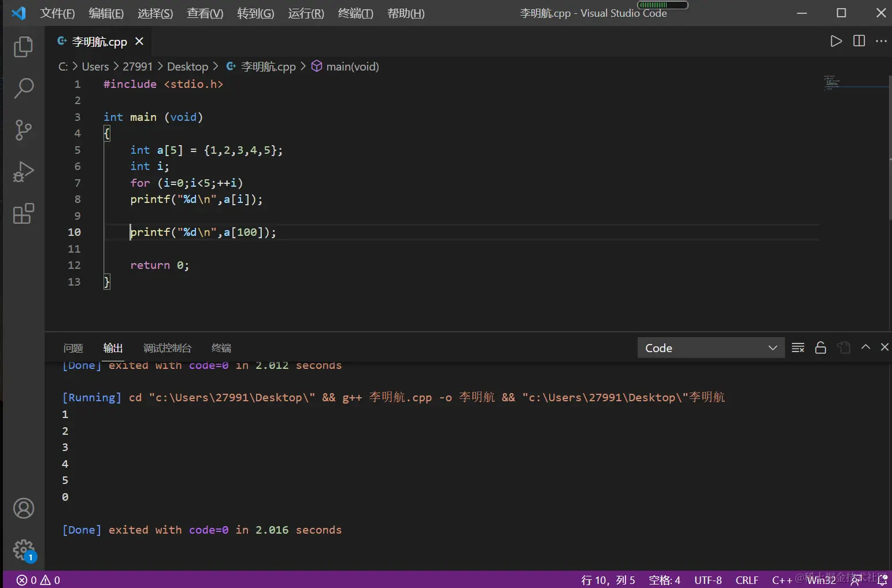Show the errors and warnings count
This screenshot has height=588, width=892.
coord(38,580)
